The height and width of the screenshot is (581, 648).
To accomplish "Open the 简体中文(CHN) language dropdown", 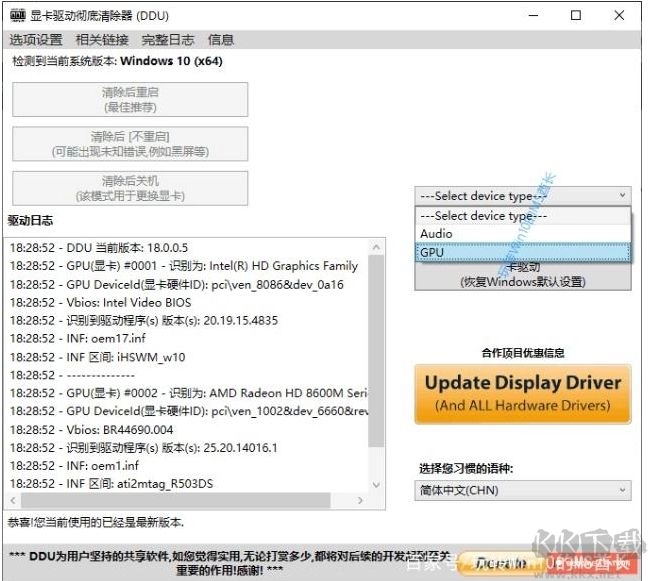I will 523,490.
